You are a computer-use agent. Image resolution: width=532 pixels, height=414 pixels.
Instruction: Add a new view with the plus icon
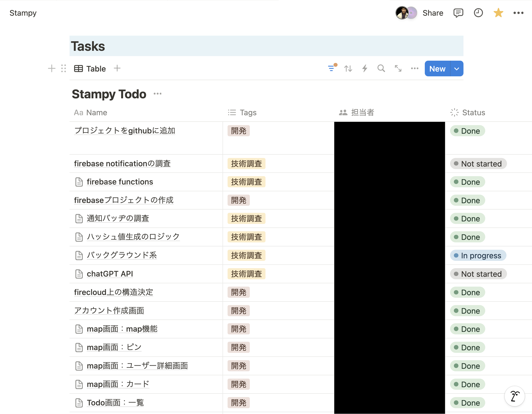pyautogui.click(x=117, y=68)
